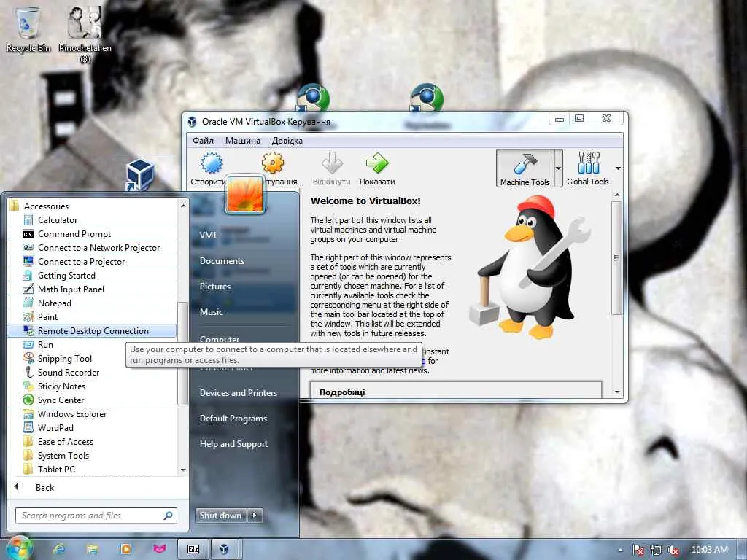Image resolution: width=747 pixels, height=560 pixels.
Task: Select the Global Tools button
Action: (x=588, y=168)
